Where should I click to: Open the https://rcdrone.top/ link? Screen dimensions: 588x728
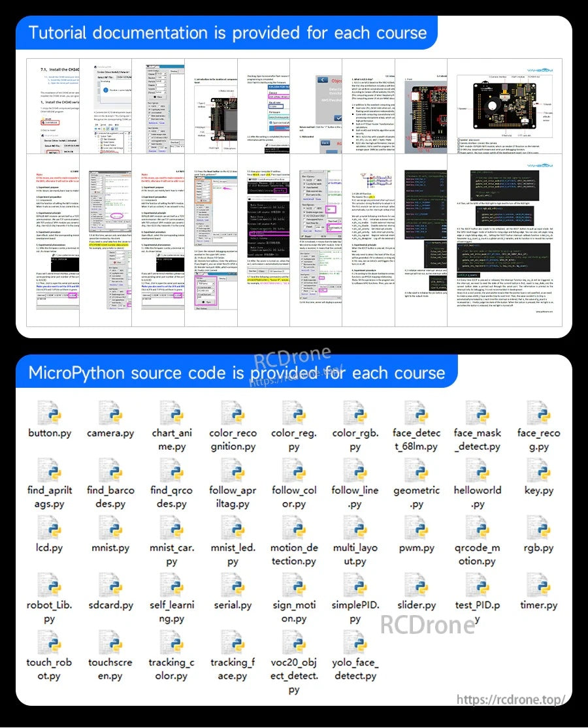click(510, 699)
